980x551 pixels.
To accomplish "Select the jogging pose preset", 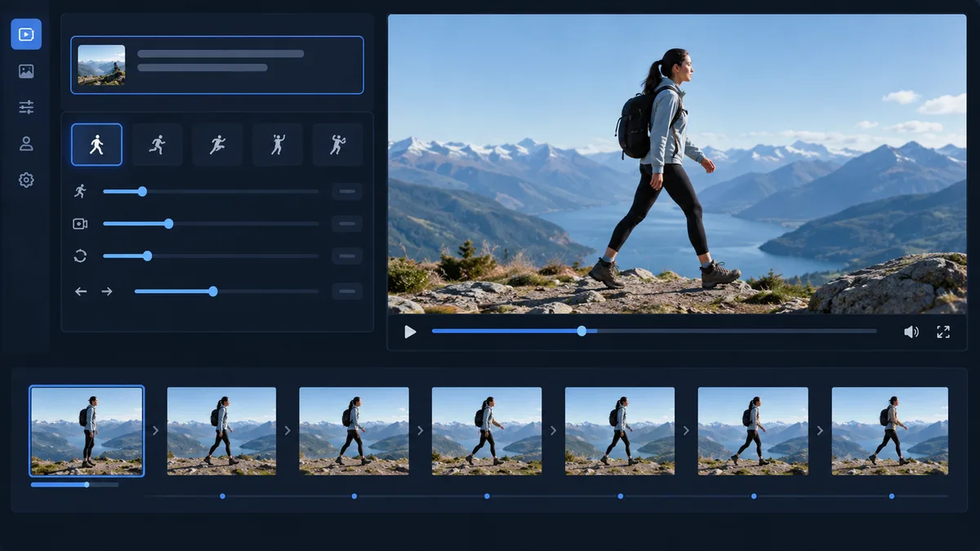I will point(157,144).
